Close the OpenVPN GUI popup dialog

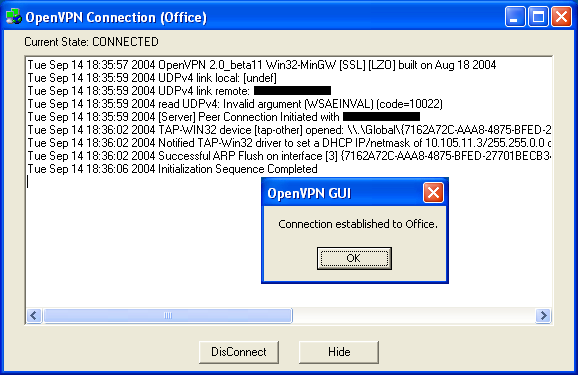433,192
